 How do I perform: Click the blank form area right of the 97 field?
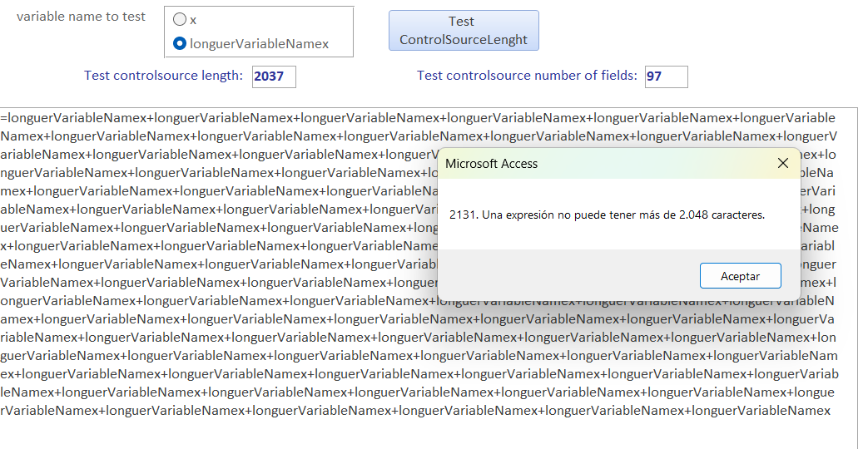pyautogui.click(x=774, y=76)
